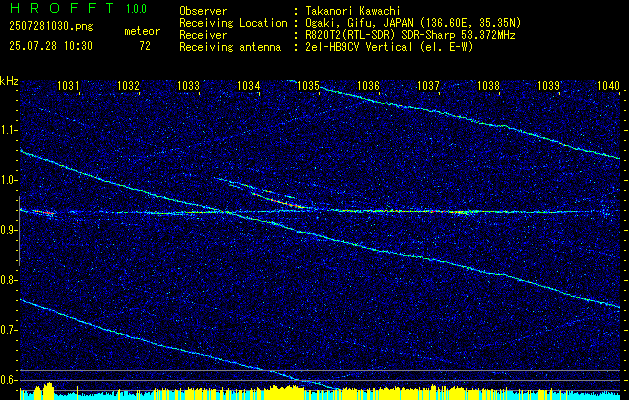629x400 pixels.
Task: Click the HROFFT title text
Action: point(62,8)
